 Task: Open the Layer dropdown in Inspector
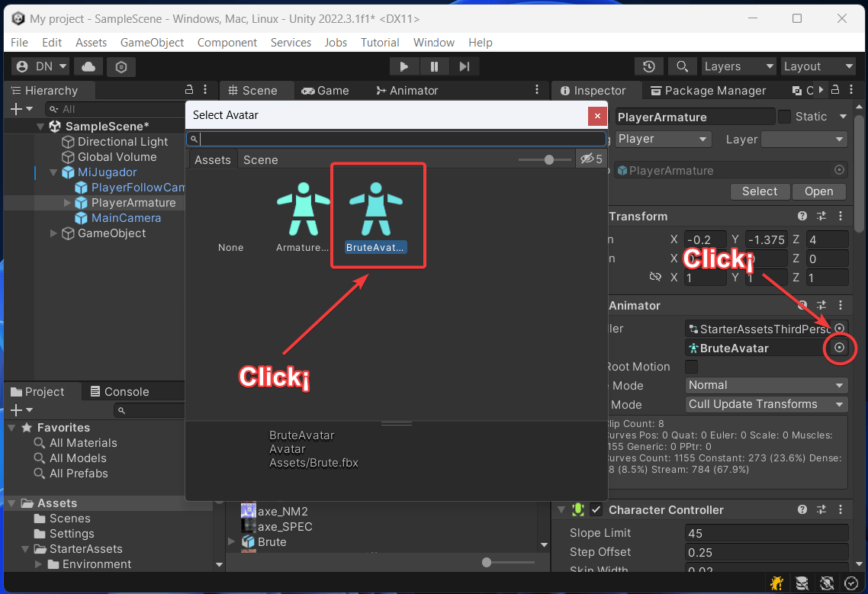click(x=804, y=139)
